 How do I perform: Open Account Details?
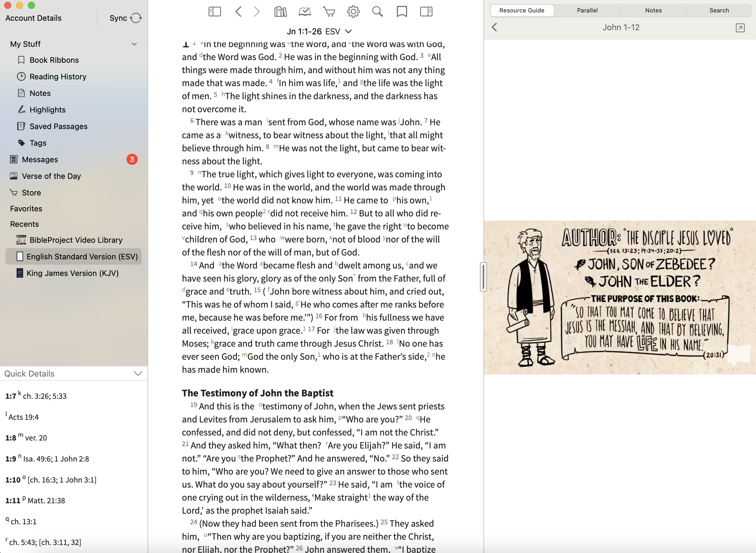pyautogui.click(x=33, y=18)
